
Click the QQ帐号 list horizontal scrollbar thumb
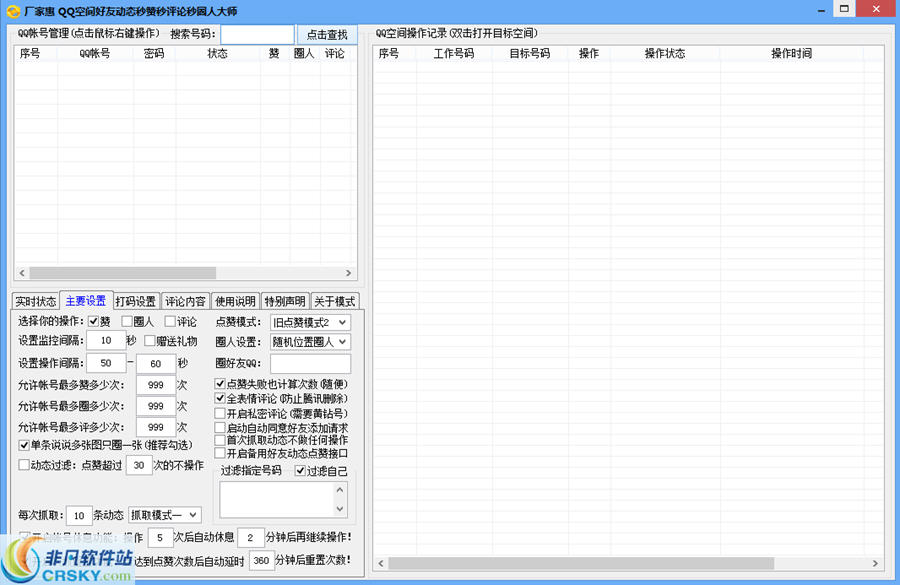(x=123, y=273)
